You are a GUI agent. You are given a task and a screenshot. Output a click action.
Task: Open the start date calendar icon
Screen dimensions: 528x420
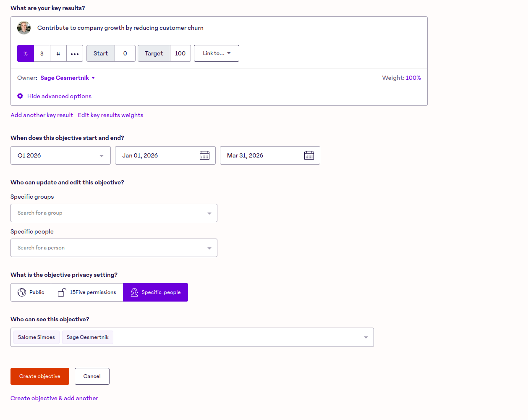204,155
